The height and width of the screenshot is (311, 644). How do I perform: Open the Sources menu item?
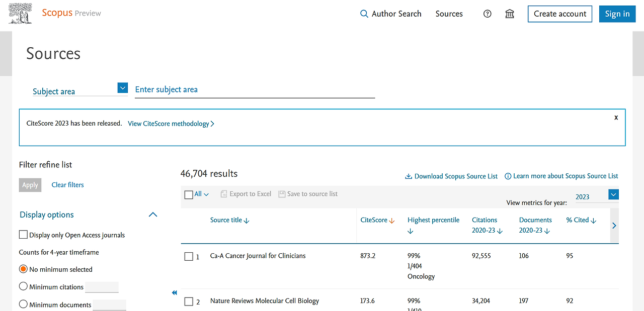449,14
